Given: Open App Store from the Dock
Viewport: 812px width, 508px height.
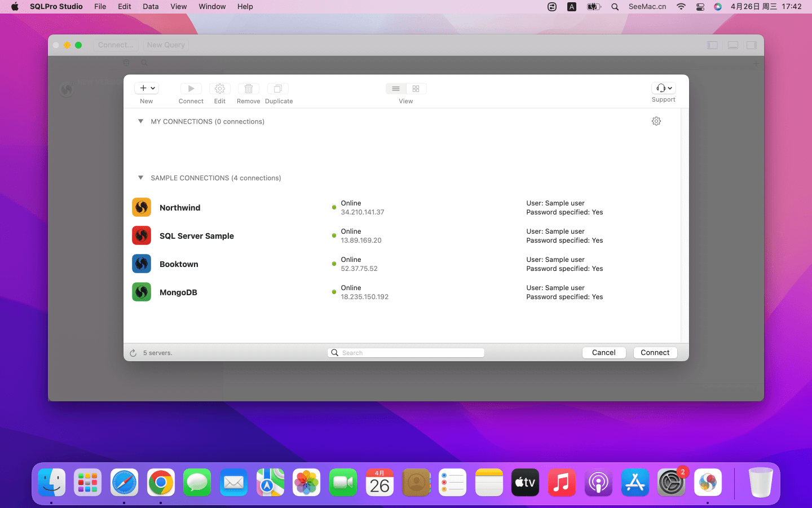Looking at the screenshot, I should click(x=635, y=483).
